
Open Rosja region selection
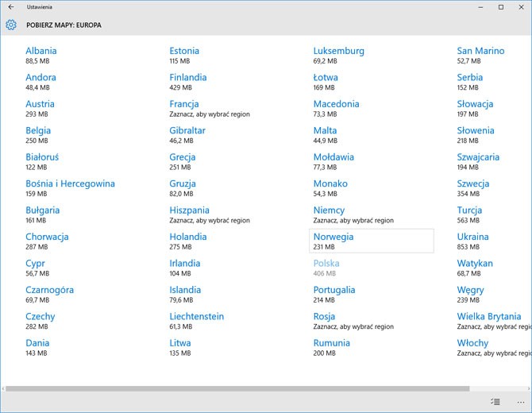pyautogui.click(x=353, y=321)
